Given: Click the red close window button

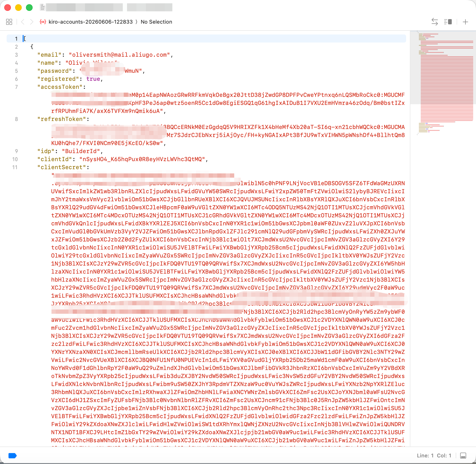Looking at the screenshot, I should [8, 8].
